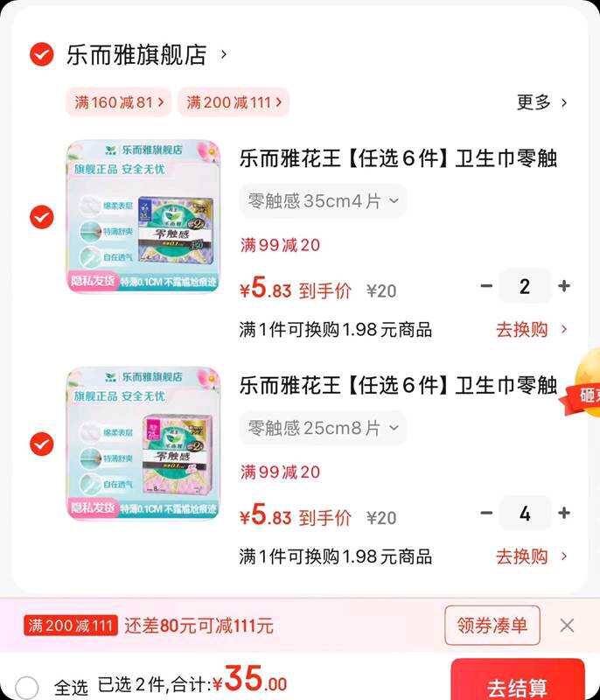Open the 零触感 25cm8片 variant dropdown
Image resolution: width=600 pixels, height=700 pixels.
tap(323, 428)
